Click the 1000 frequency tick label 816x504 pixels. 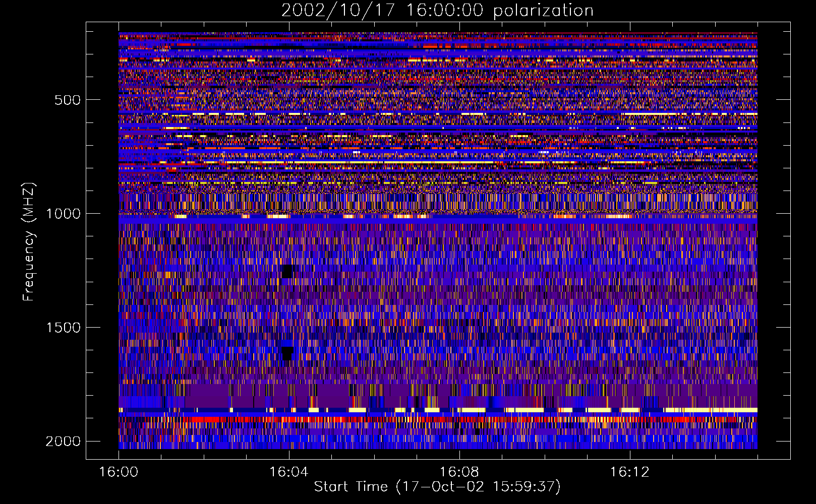pyautogui.click(x=63, y=214)
